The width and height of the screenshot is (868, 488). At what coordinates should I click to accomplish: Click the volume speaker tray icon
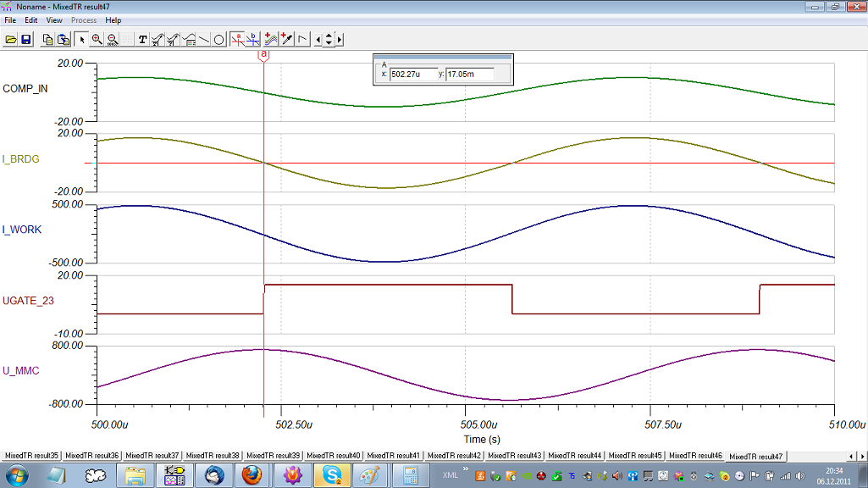click(x=800, y=476)
